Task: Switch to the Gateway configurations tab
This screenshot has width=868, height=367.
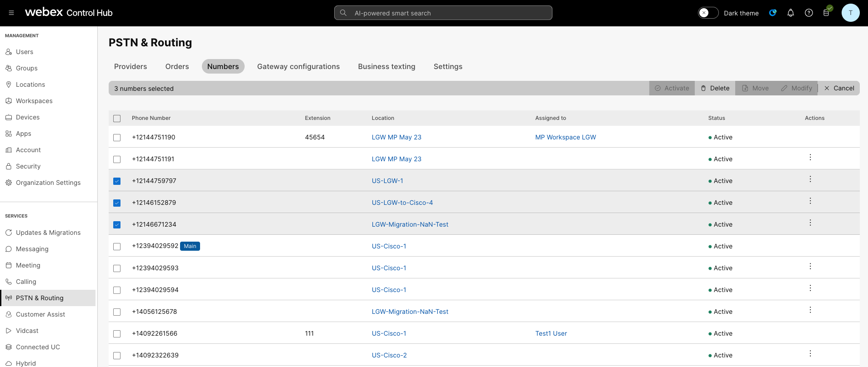Action: 298,66
